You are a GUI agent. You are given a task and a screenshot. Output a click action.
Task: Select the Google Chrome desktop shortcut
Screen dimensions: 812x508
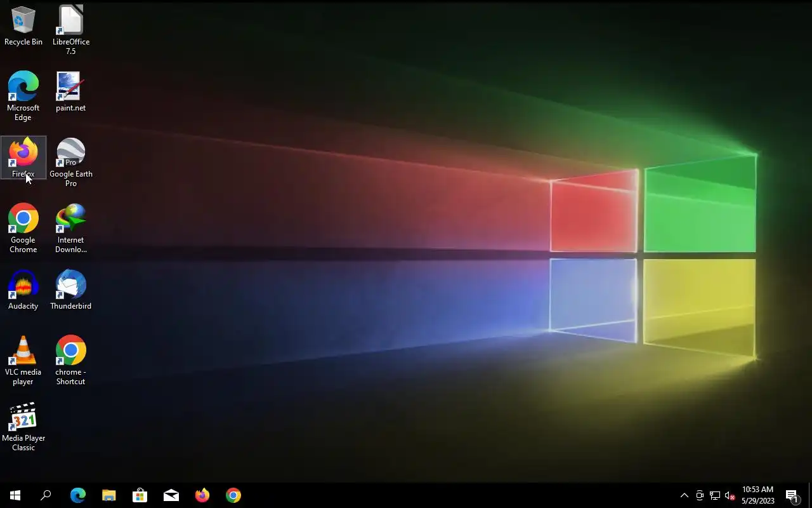(x=23, y=228)
